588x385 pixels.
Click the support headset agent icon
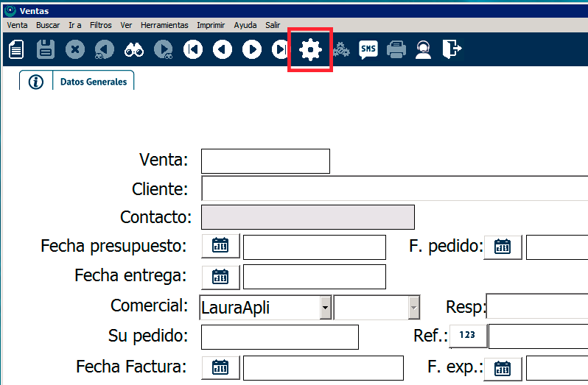pyautogui.click(x=423, y=49)
